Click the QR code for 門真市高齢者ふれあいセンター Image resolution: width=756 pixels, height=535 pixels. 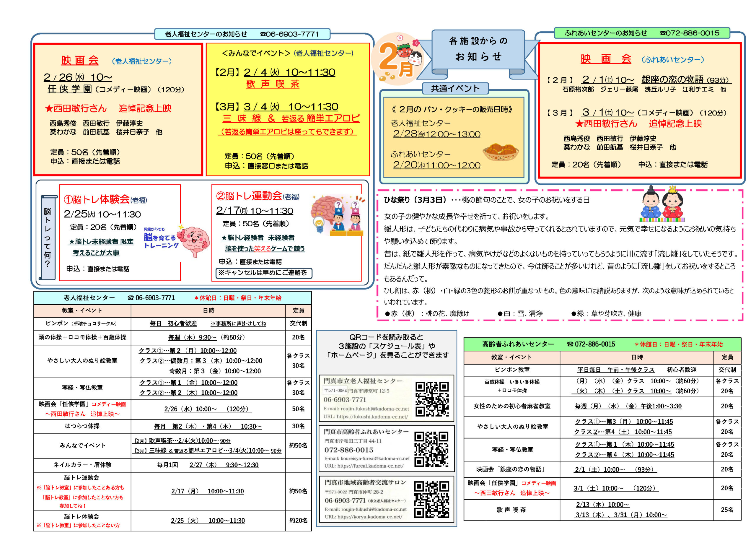point(431,449)
